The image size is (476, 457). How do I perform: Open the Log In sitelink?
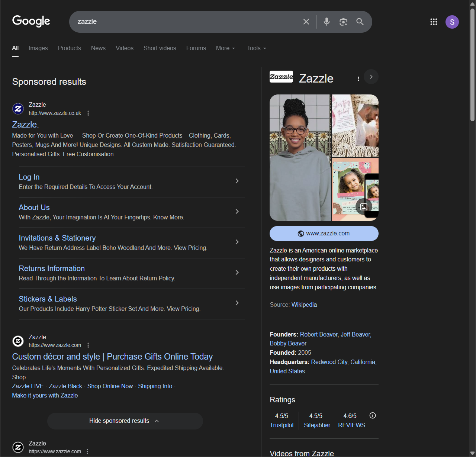(x=29, y=177)
